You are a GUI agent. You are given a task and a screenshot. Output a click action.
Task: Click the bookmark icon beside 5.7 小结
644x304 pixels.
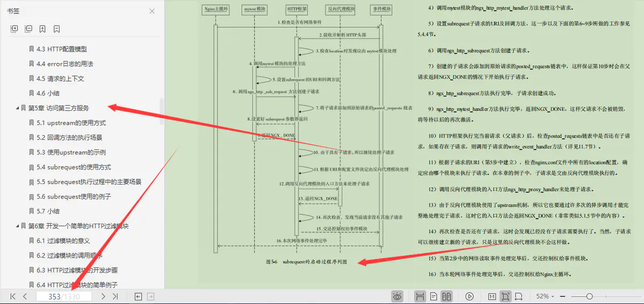(x=32, y=211)
